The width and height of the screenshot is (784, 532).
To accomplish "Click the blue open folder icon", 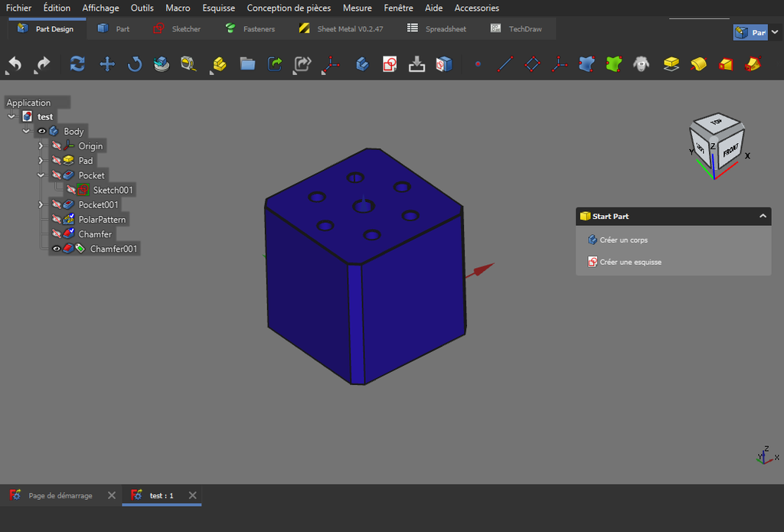I will coord(247,64).
